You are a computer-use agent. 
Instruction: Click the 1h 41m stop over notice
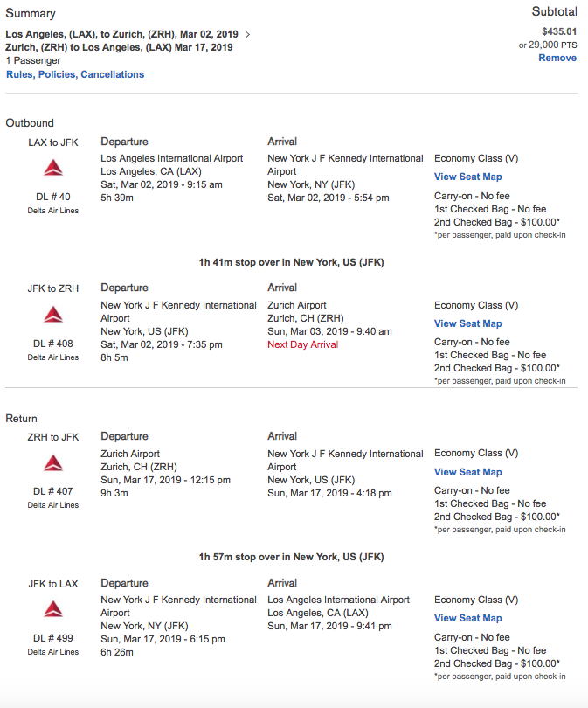tap(291, 262)
